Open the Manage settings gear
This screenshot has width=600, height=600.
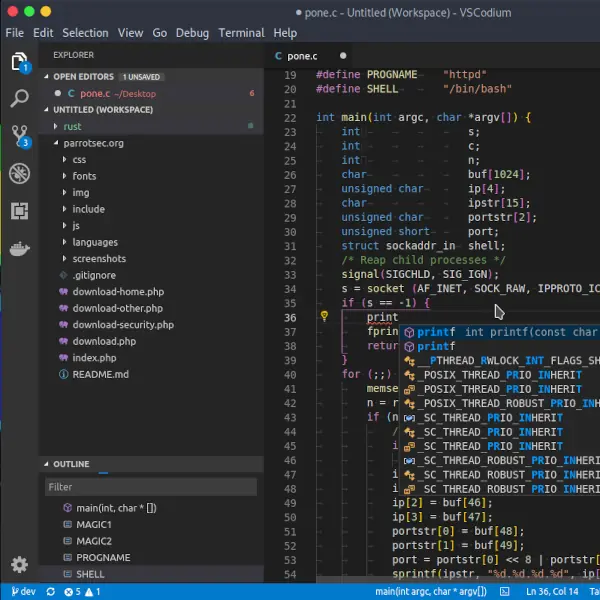point(19,565)
